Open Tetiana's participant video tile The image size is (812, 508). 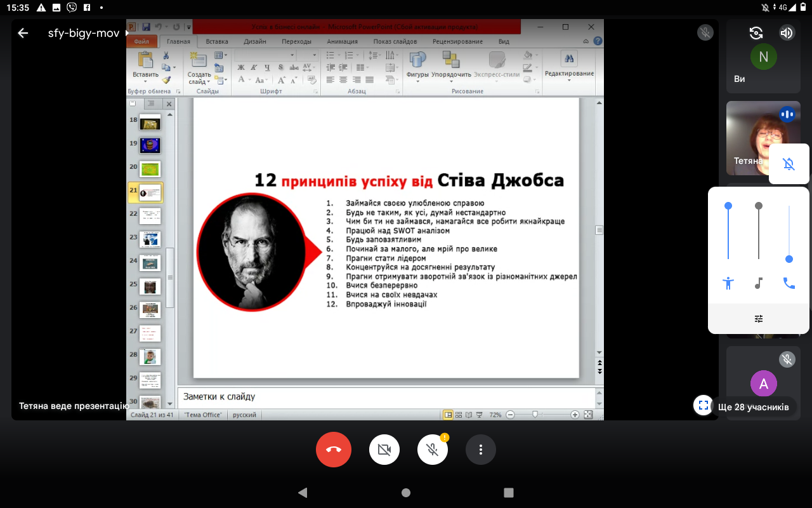[747, 138]
